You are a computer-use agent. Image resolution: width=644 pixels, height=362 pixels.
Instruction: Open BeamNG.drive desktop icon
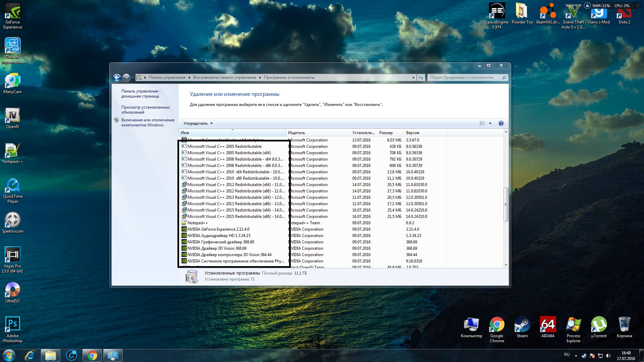pos(548,14)
